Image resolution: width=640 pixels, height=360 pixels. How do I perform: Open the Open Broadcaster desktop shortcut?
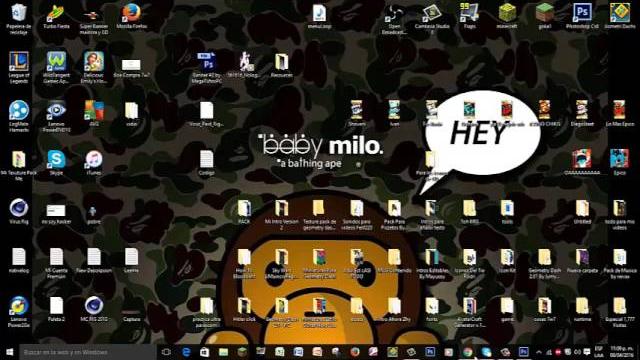[x=394, y=19]
